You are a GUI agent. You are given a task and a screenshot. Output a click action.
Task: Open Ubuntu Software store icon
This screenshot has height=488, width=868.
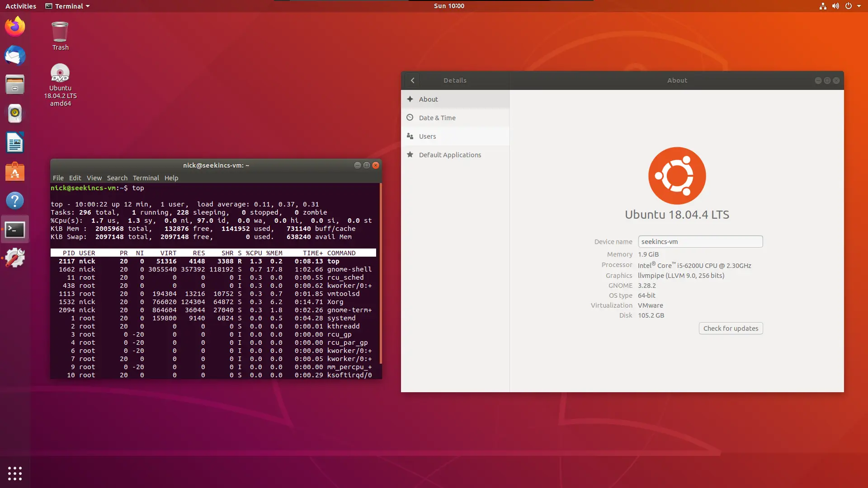(x=15, y=172)
